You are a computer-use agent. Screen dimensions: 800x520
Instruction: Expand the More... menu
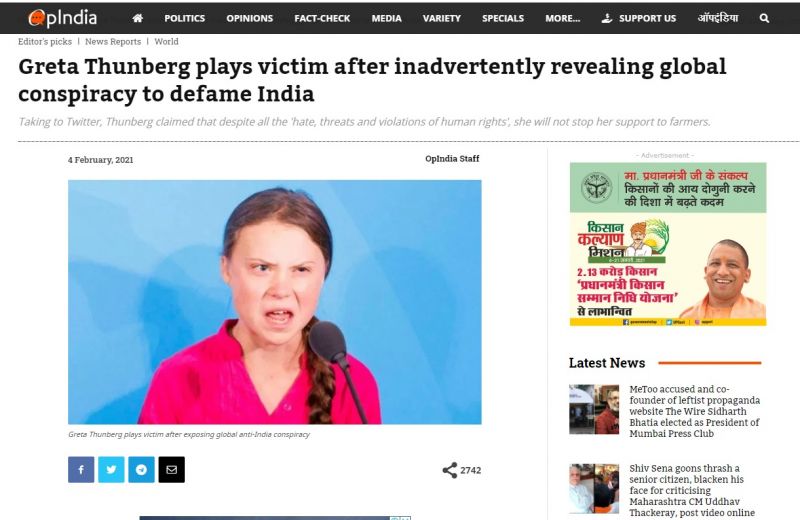point(562,18)
